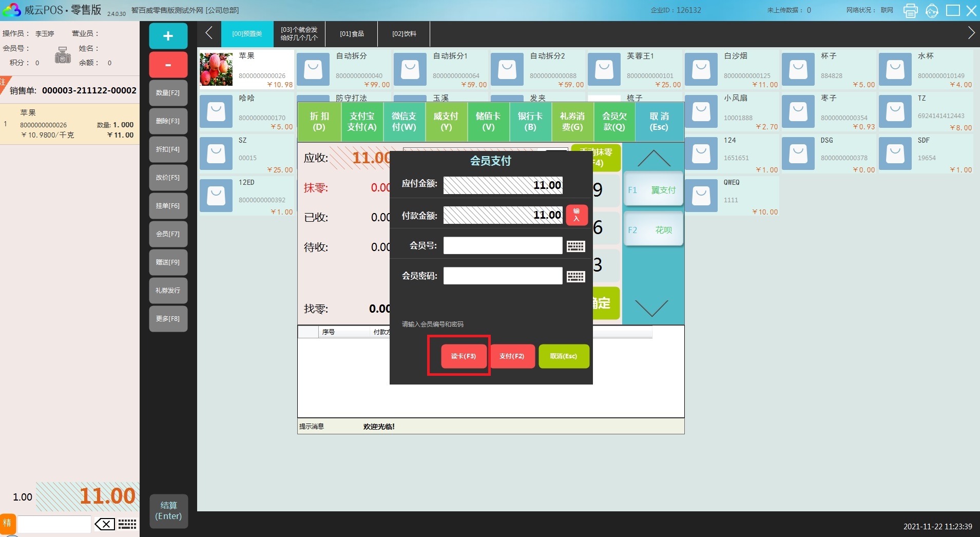Screen dimensions: 980x537
Task: Switch to [02]饮料 category tab
Action: 404,34
